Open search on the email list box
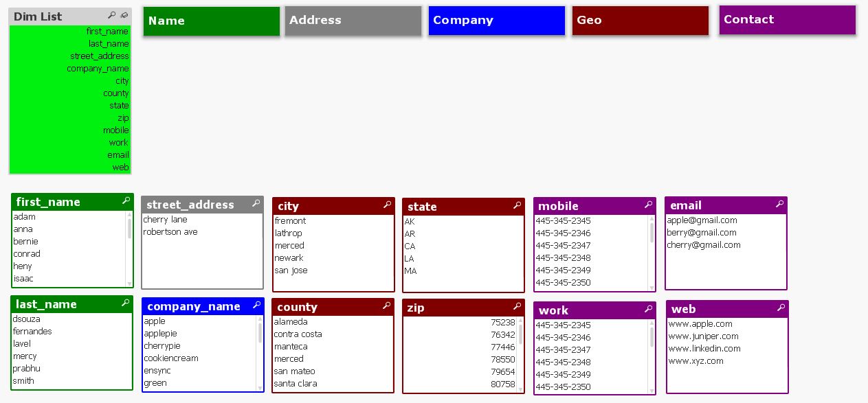The height and width of the screenshot is (403, 868). coord(779,205)
